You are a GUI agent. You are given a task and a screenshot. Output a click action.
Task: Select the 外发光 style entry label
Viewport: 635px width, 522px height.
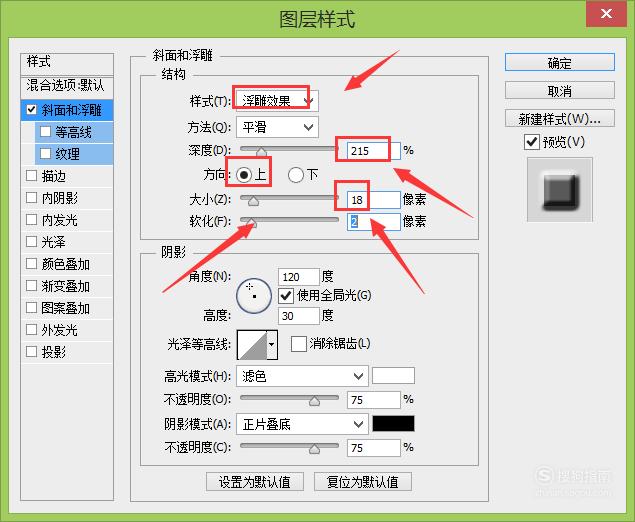point(60,330)
